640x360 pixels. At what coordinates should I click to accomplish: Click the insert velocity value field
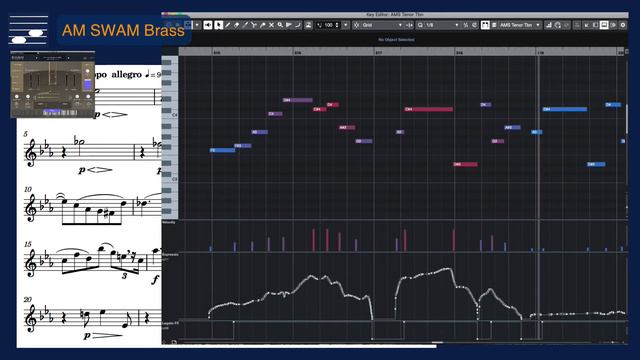[329, 25]
